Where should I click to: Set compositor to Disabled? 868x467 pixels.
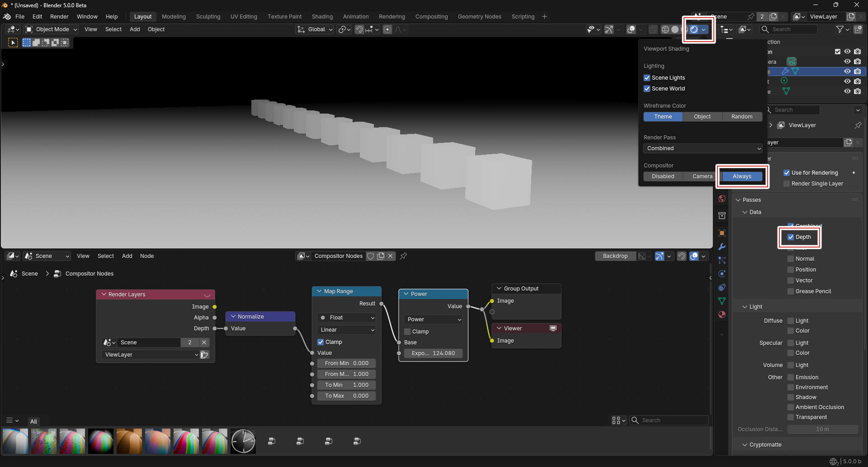point(663,176)
